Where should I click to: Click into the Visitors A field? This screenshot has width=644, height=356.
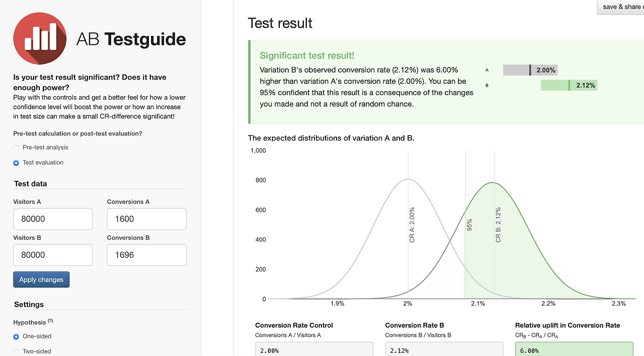tap(53, 219)
